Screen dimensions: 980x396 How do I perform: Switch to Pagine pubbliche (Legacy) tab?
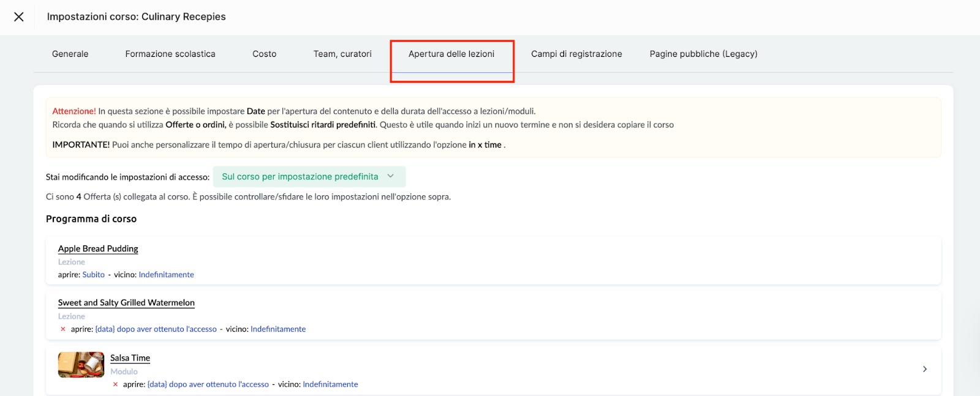703,54
